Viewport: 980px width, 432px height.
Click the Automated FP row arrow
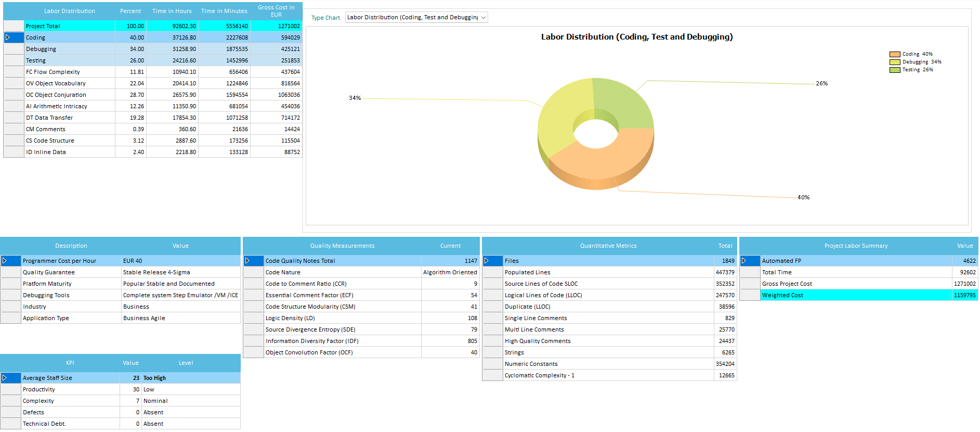pos(744,261)
